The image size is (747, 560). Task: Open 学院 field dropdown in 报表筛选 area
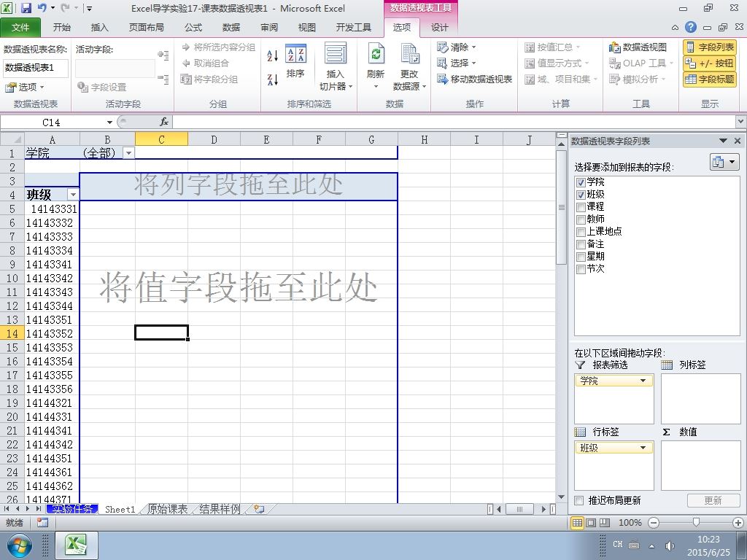point(643,381)
